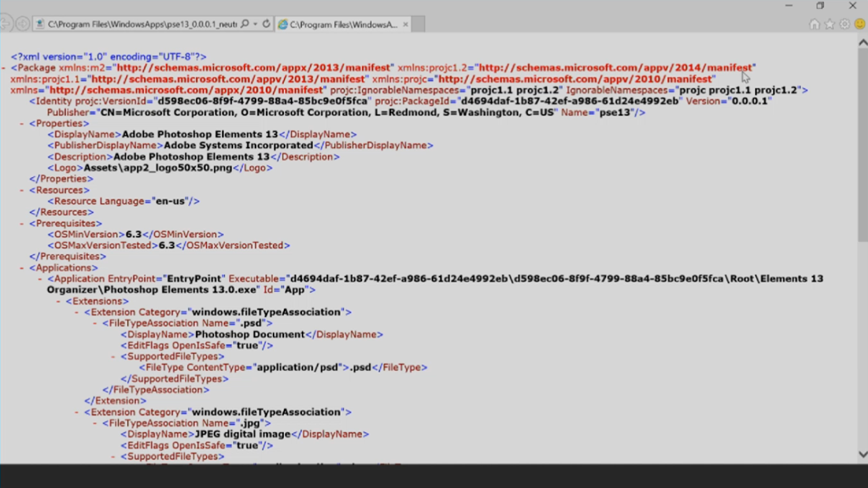Image resolution: width=868 pixels, height=488 pixels.
Task: Restore down the browser window
Action: (x=821, y=6)
